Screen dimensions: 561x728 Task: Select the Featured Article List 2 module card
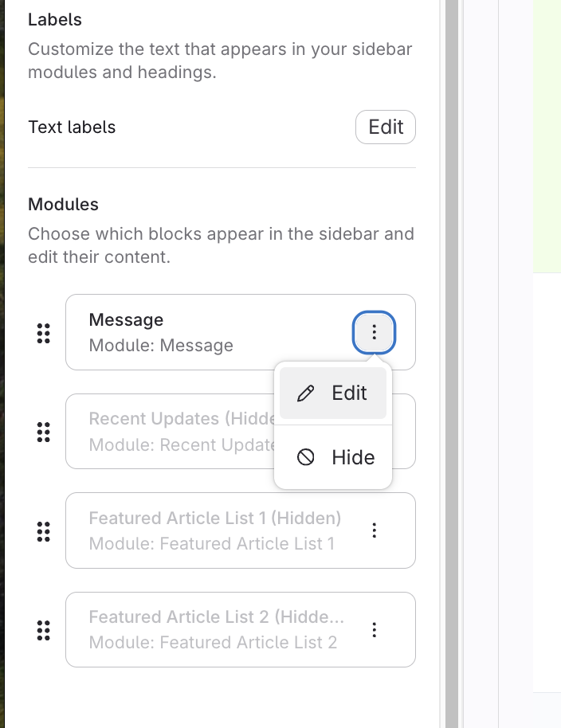point(215,630)
